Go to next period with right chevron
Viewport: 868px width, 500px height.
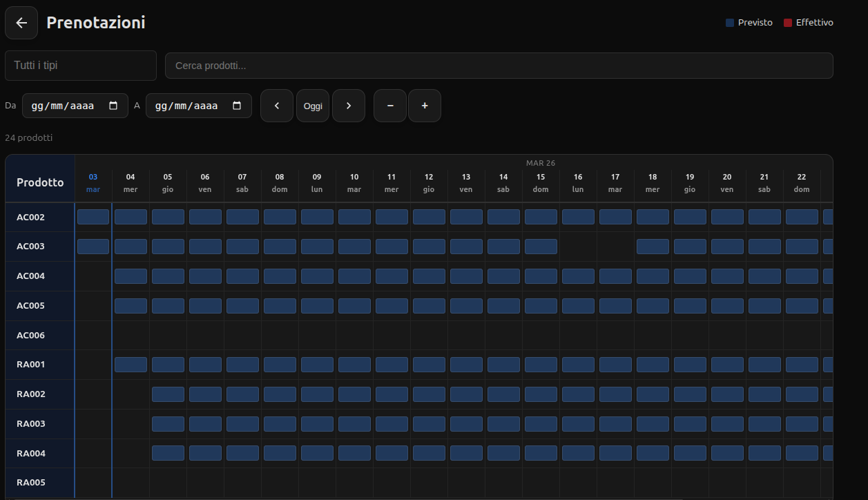click(349, 106)
